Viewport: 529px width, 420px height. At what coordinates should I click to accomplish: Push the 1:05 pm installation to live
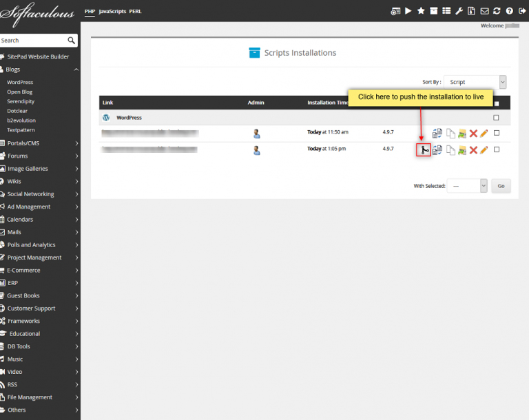tap(424, 150)
